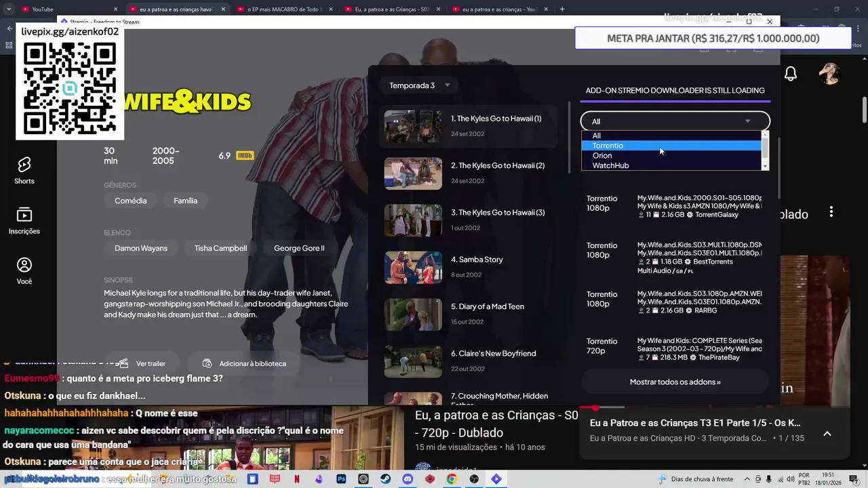Open the Inscrições sidebar icon
868x488 pixels.
coord(24,220)
